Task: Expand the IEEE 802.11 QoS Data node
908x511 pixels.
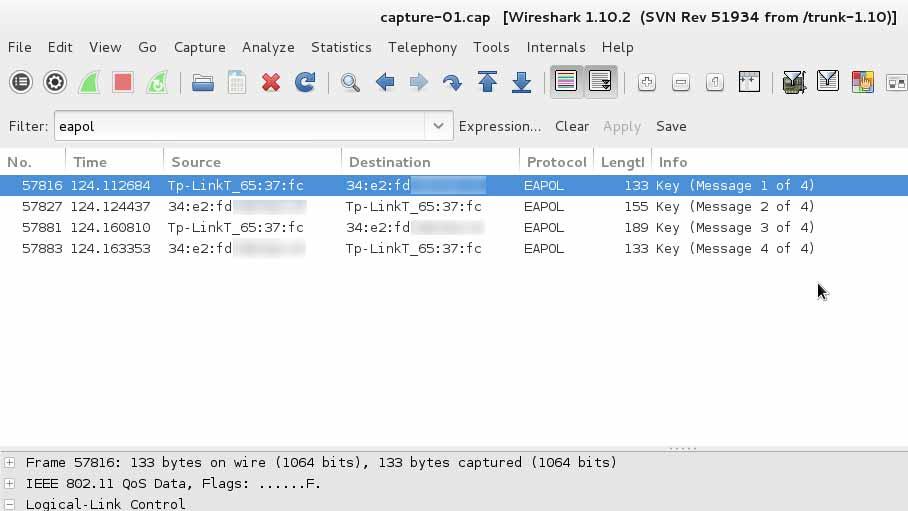Action: (10, 483)
